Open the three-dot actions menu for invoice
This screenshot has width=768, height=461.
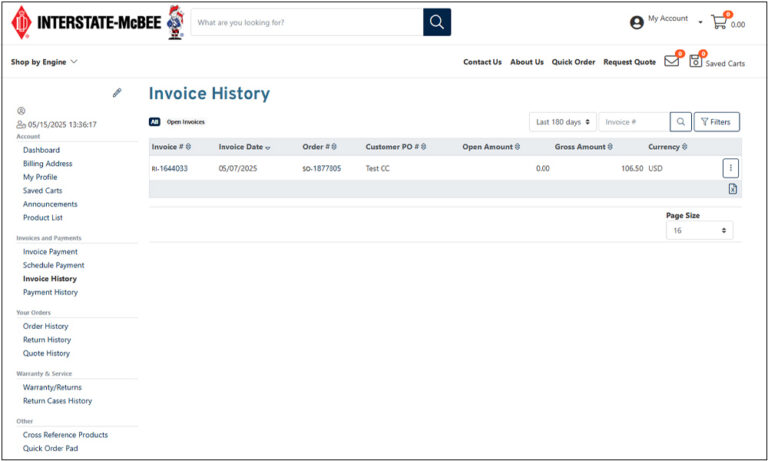[x=730, y=168]
